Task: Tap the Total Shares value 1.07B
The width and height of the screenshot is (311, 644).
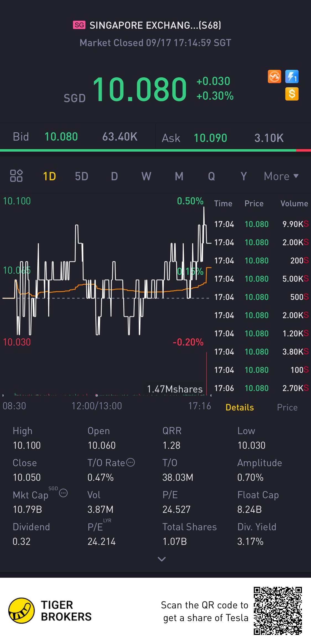Action: [x=175, y=542]
